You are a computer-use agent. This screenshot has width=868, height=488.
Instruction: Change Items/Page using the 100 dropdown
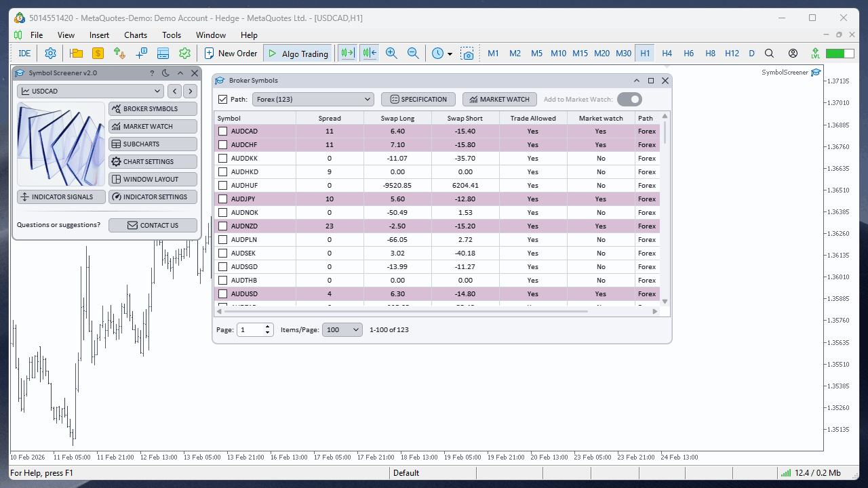[342, 329]
